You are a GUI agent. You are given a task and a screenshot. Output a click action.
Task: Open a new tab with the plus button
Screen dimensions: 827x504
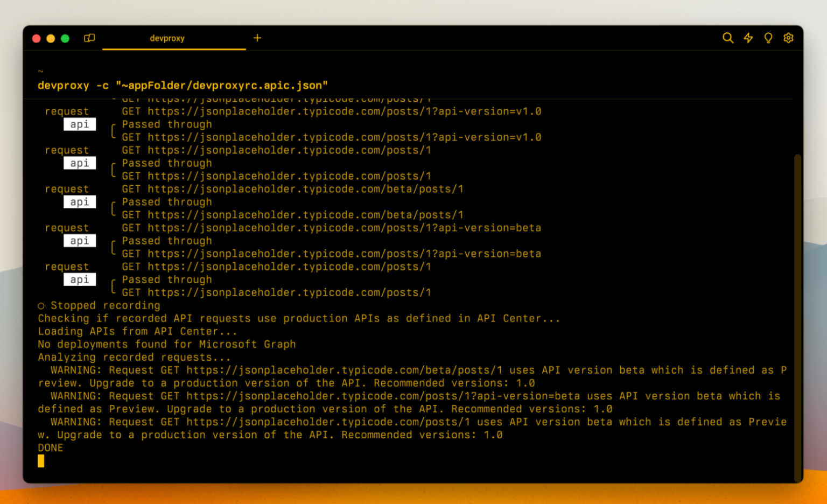click(x=257, y=38)
